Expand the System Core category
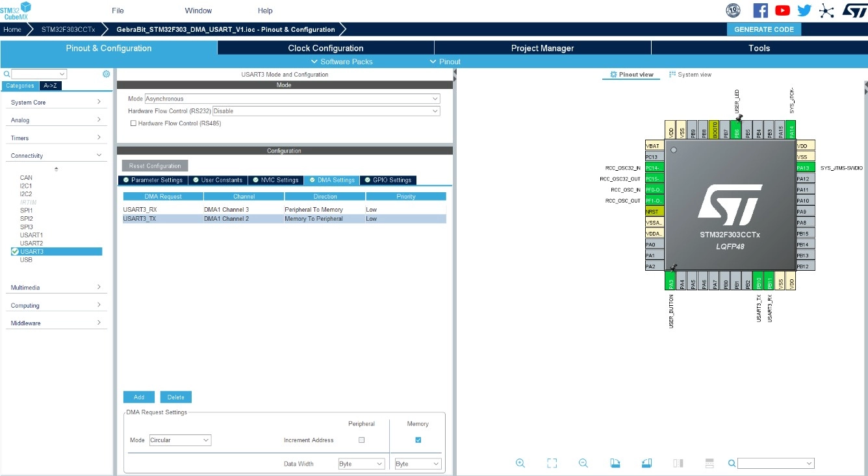 pyautogui.click(x=55, y=103)
